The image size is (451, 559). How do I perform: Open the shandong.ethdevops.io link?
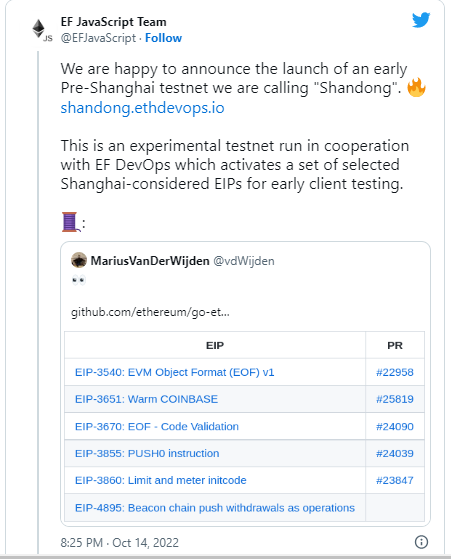click(x=142, y=107)
